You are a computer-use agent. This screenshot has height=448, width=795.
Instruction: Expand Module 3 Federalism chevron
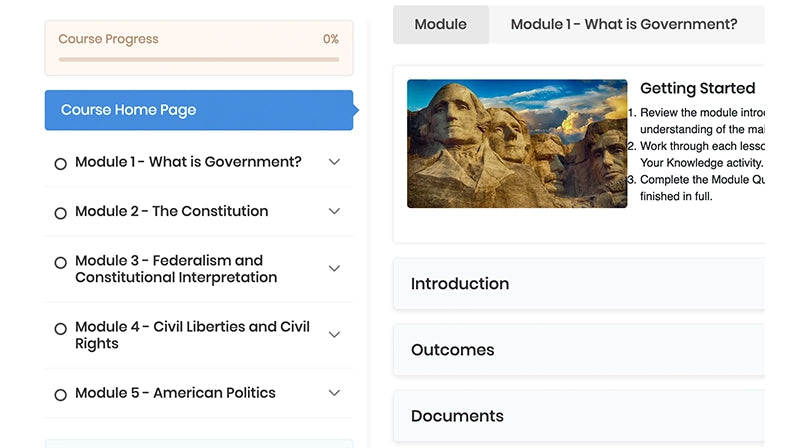pyautogui.click(x=334, y=269)
